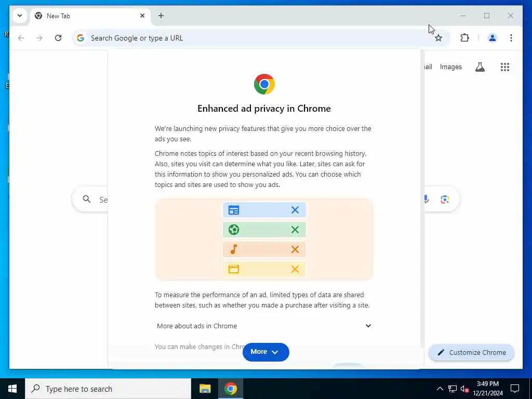Open a new tab with the plus button

161,16
